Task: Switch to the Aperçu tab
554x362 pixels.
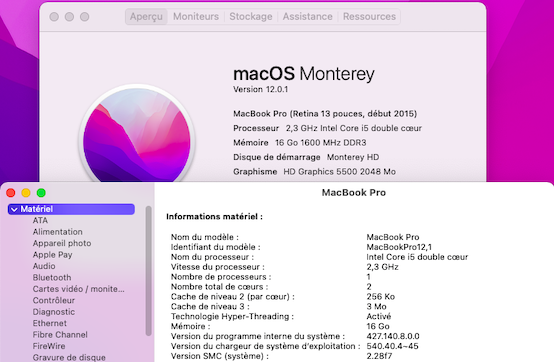Action: coord(146,17)
